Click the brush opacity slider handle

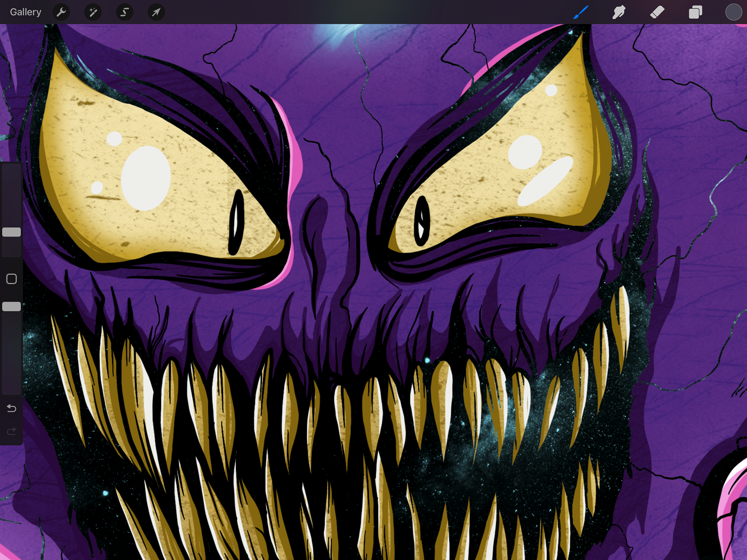click(12, 307)
